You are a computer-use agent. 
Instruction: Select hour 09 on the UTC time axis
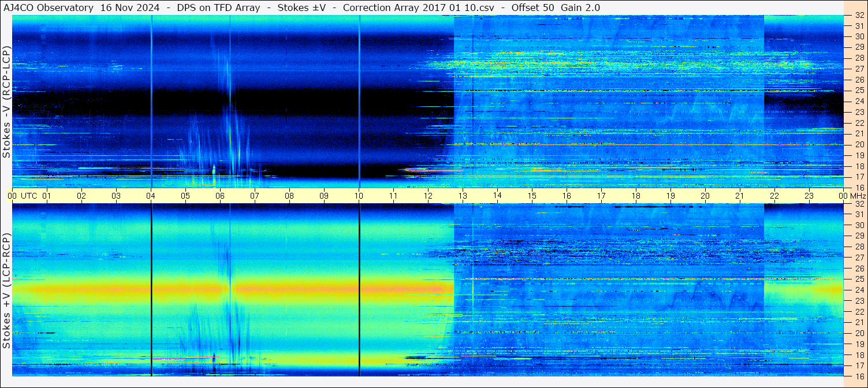coord(324,196)
